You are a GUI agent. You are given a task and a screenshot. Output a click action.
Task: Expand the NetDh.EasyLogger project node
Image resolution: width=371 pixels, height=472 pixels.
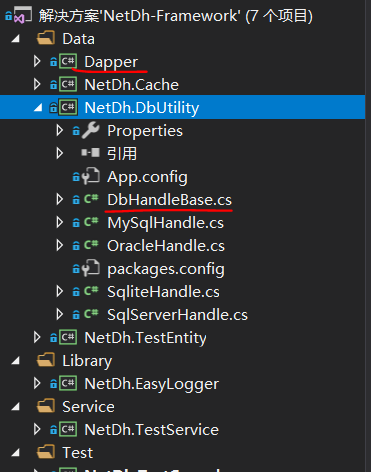coord(37,383)
